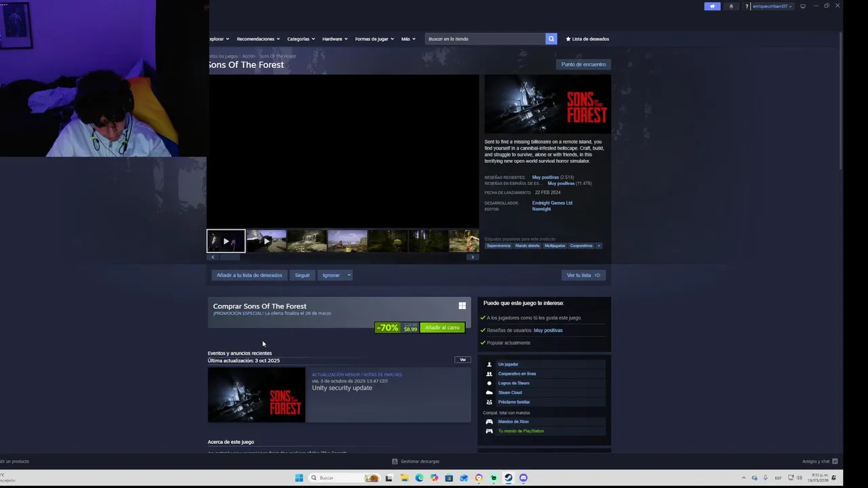Image resolution: width=868 pixels, height=488 pixels.
Task: Open Microsoft Edge from the taskbar
Action: [x=419, y=478]
